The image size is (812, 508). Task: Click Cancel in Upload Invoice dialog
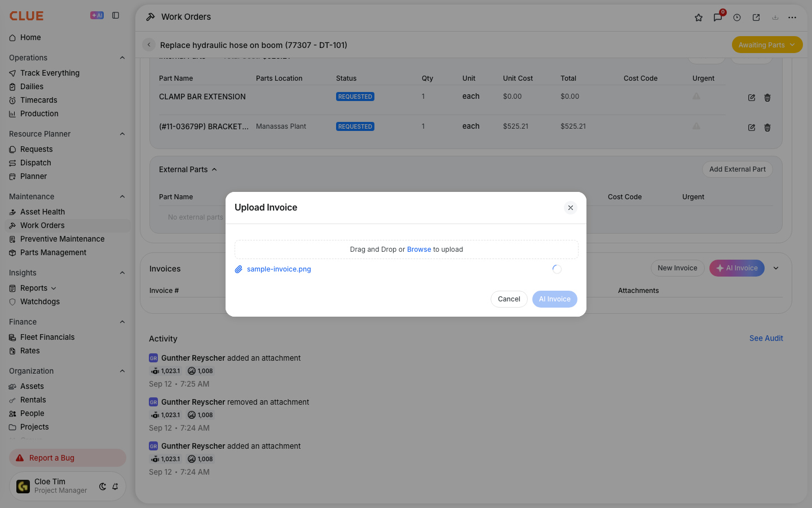pyautogui.click(x=509, y=299)
